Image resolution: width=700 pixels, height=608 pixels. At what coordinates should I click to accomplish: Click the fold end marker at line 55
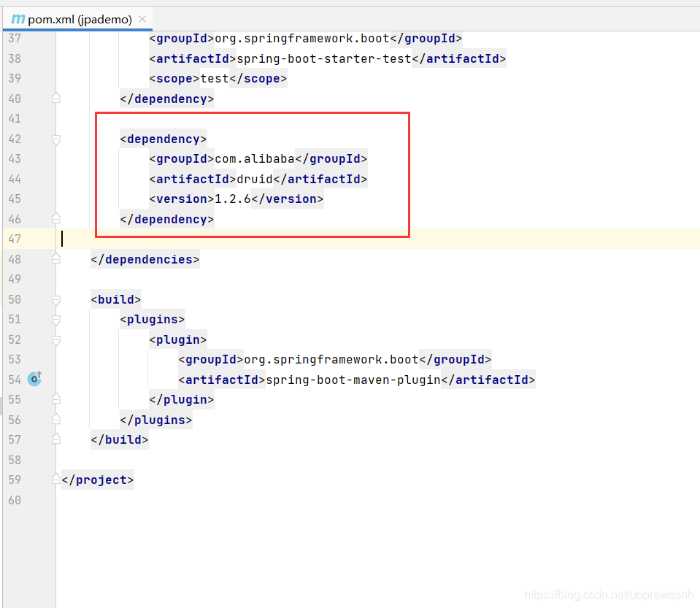55,399
